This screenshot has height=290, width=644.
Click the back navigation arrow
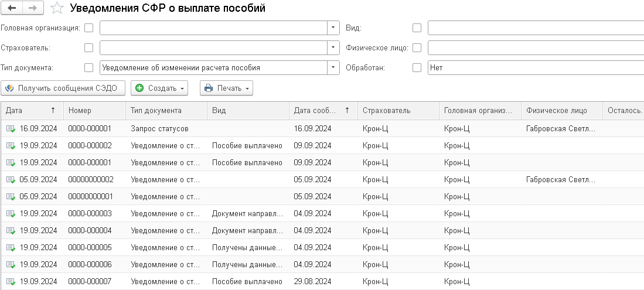coord(12,8)
